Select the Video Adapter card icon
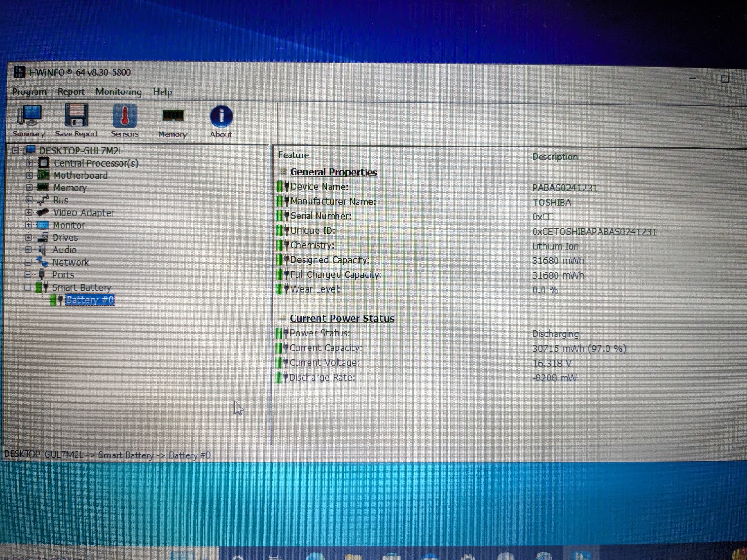This screenshot has height=560, width=747. pyautogui.click(x=42, y=212)
